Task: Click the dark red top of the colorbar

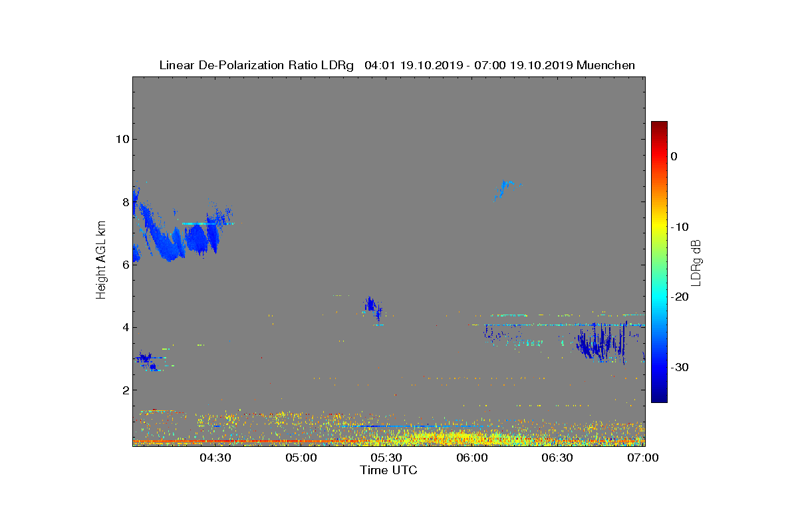Action: (x=659, y=125)
